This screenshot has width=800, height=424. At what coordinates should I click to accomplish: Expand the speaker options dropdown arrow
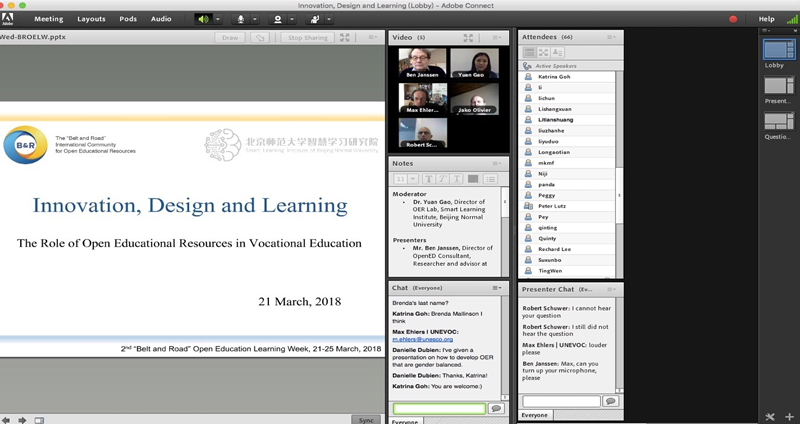coord(218,18)
